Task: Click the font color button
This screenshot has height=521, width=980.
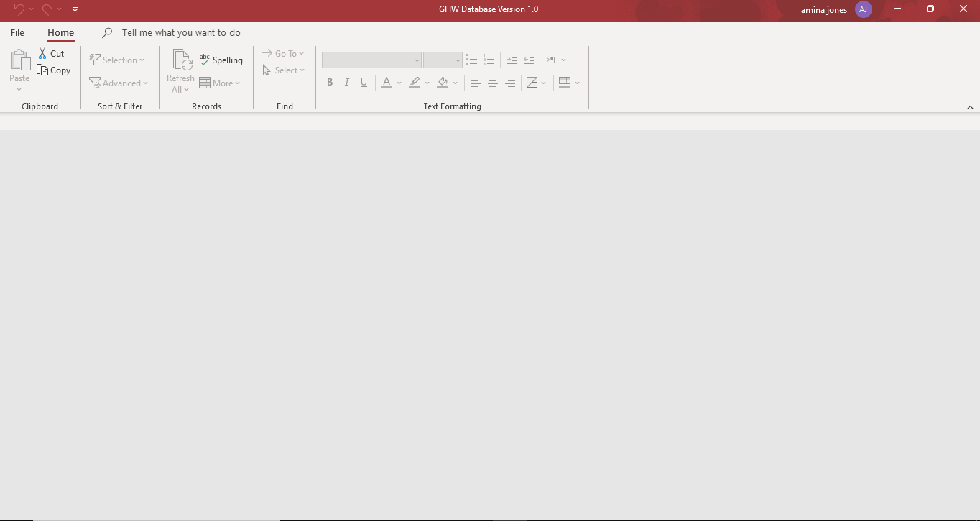Action: pyautogui.click(x=387, y=83)
